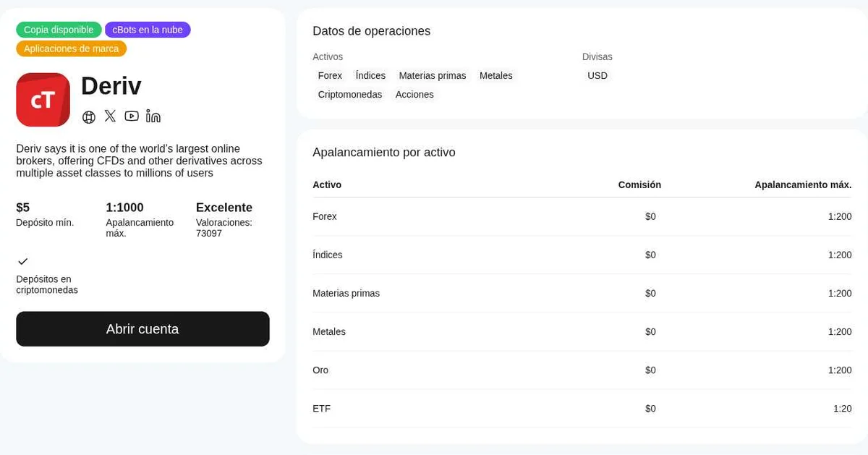Click the Comisión column header
The image size is (868, 455).
(639, 184)
